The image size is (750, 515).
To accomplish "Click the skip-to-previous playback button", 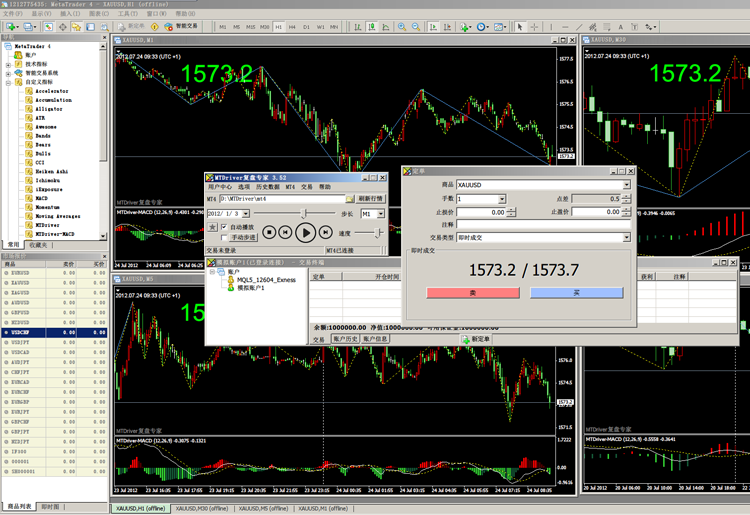I will pyautogui.click(x=285, y=232).
